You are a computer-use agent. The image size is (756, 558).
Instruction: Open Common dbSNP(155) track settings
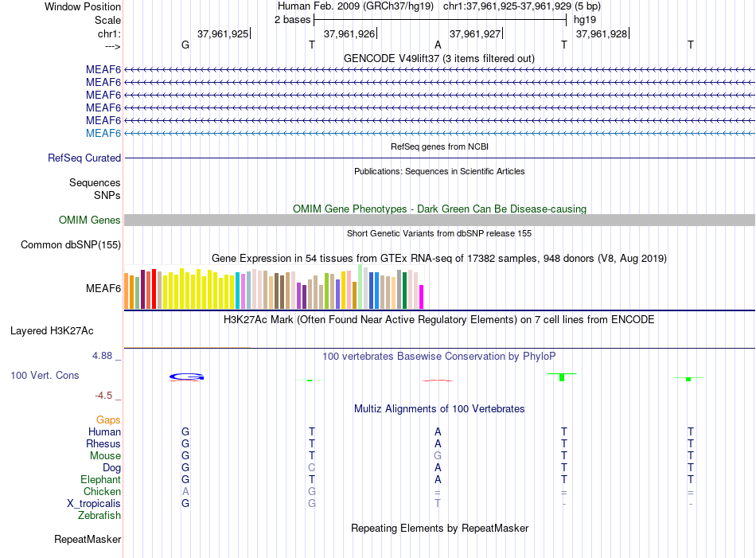pyautogui.click(x=71, y=244)
